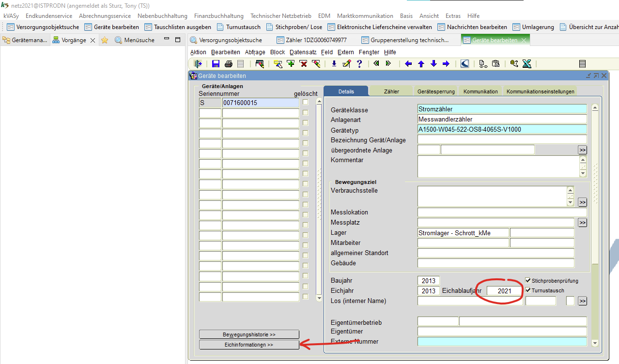This screenshot has width=619, height=364.
Task: Click into the Eichablaufjahr field showing 2021
Action: pyautogui.click(x=504, y=291)
